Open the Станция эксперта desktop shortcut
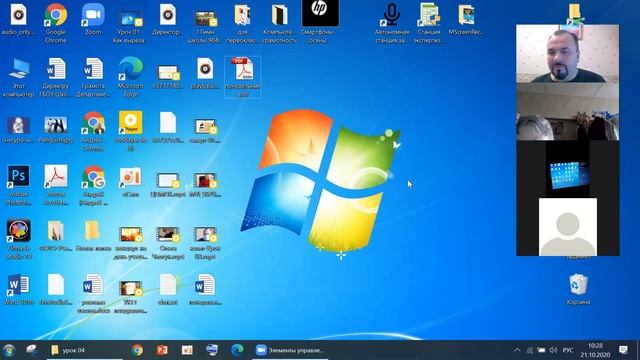Image resolution: width=640 pixels, height=360 pixels. tap(429, 22)
